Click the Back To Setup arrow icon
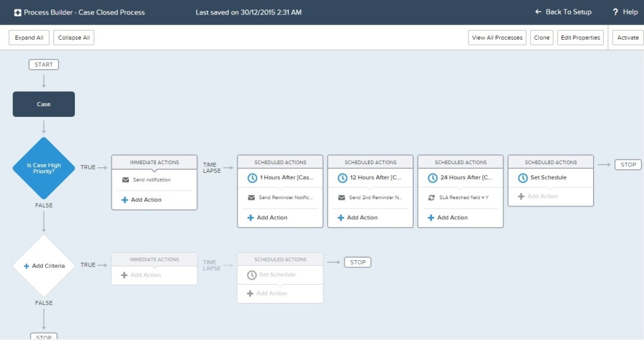This screenshot has width=644, height=340. pyautogui.click(x=538, y=12)
